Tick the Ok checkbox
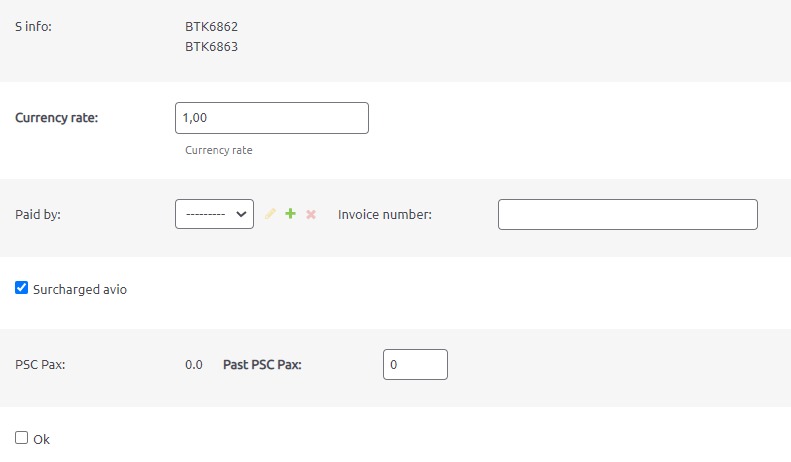Image resolution: width=791 pixels, height=462 pixels. (x=22, y=438)
